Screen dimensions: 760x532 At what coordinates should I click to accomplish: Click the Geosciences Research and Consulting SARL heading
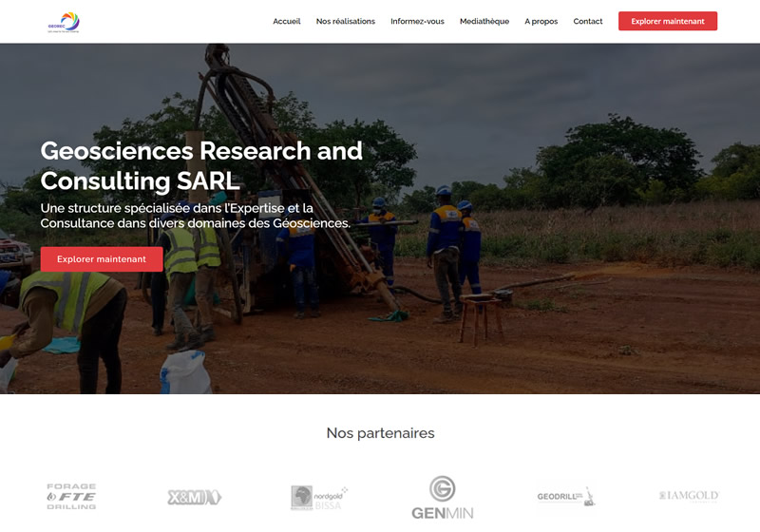click(201, 165)
